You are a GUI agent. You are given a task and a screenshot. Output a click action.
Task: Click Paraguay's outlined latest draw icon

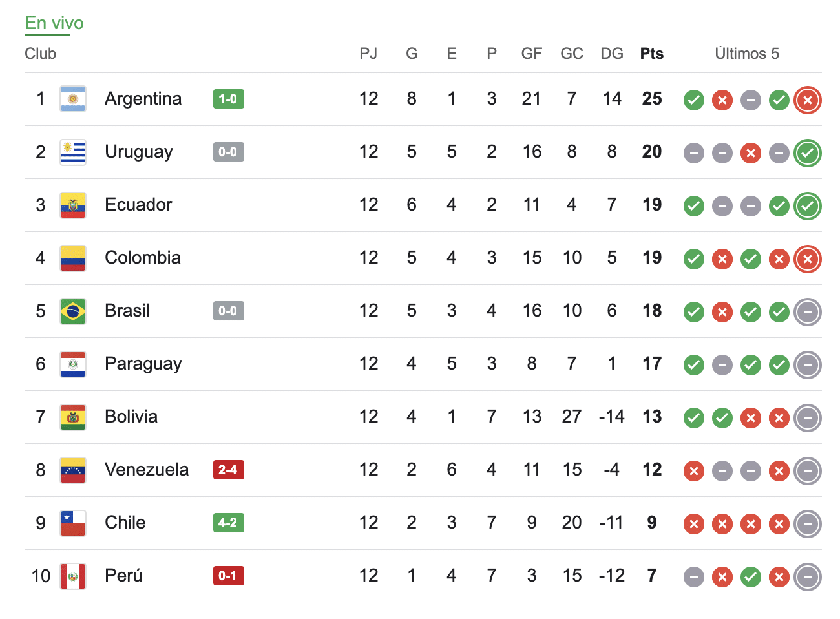(x=808, y=365)
